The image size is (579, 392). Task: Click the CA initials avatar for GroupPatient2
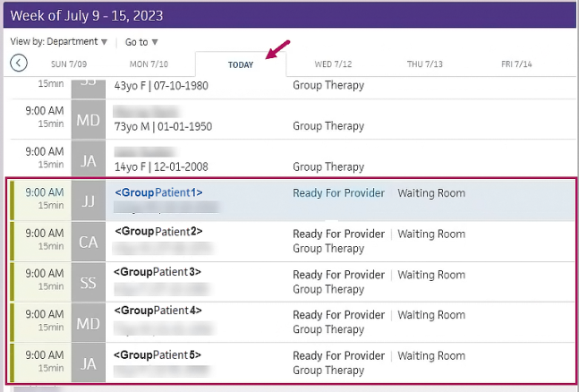point(88,241)
